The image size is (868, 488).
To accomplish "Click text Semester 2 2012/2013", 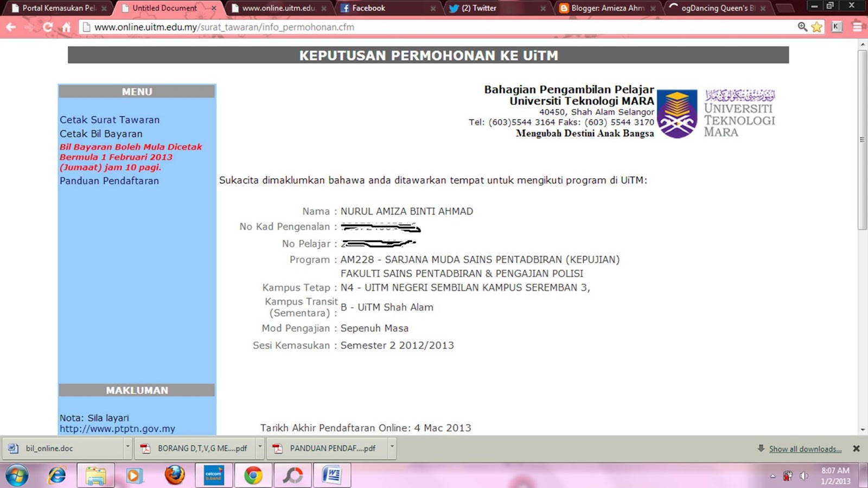I will click(397, 345).
